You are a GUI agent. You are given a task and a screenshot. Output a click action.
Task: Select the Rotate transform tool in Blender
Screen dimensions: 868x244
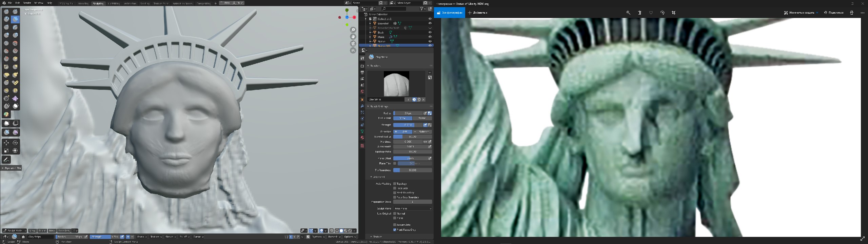point(15,143)
